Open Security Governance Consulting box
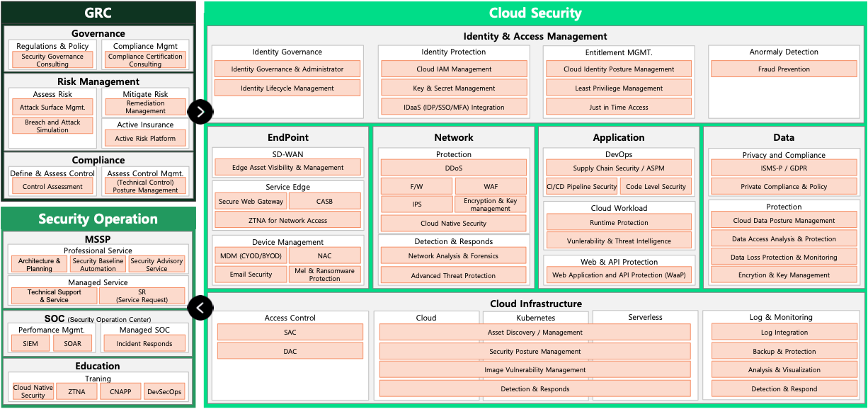The image size is (868, 409). (52, 60)
